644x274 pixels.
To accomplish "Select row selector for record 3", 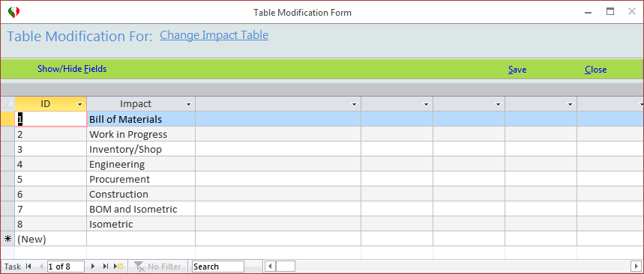I will (x=7, y=149).
